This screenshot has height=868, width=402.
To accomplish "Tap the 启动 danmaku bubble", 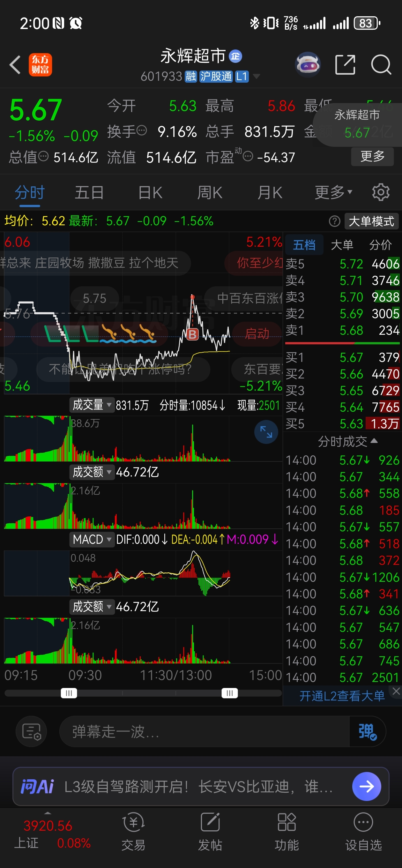I will coord(257,334).
